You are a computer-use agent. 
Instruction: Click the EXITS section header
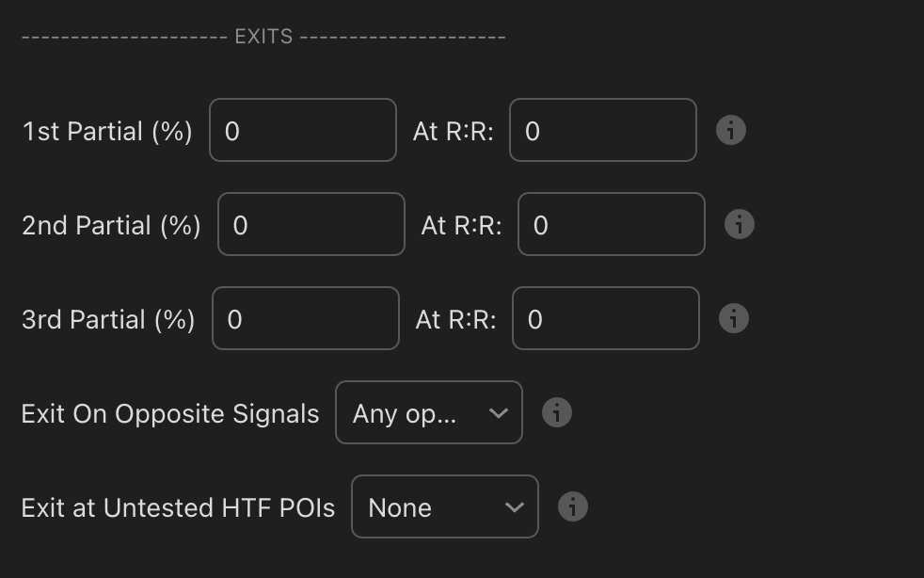pos(263,37)
